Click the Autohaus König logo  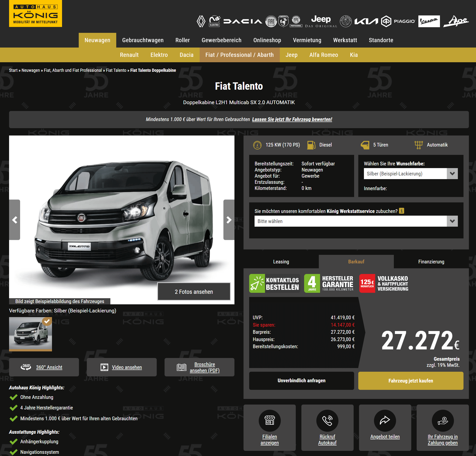coord(36,13)
